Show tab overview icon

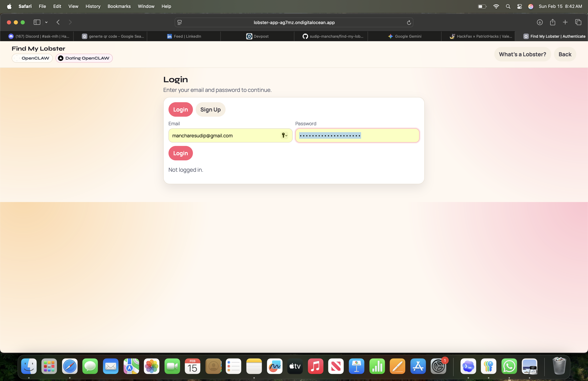click(578, 22)
